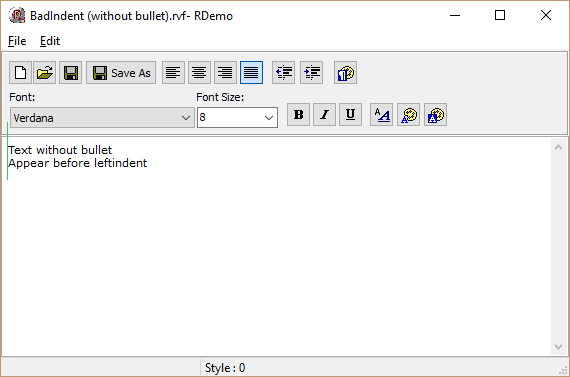
Task: Click scrollbar down arrow in editor
Action: click(559, 347)
